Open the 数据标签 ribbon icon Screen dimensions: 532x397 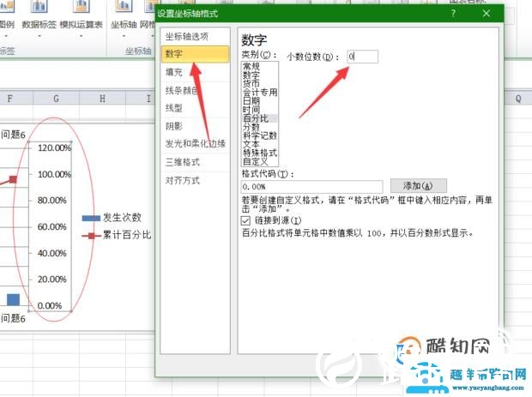click(39, 7)
